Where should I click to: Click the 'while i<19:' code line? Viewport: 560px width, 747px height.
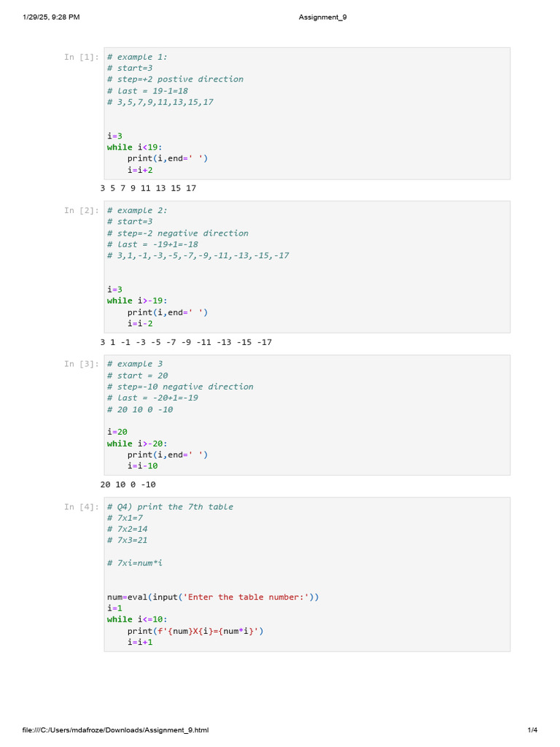pos(137,147)
